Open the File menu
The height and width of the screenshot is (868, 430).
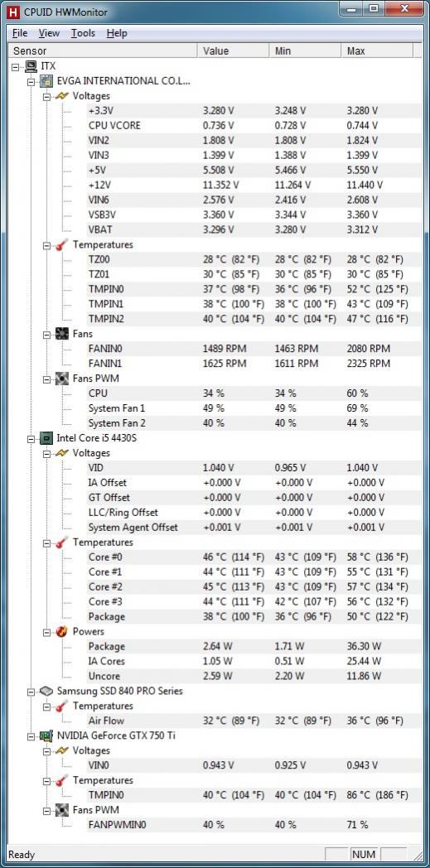click(x=19, y=33)
